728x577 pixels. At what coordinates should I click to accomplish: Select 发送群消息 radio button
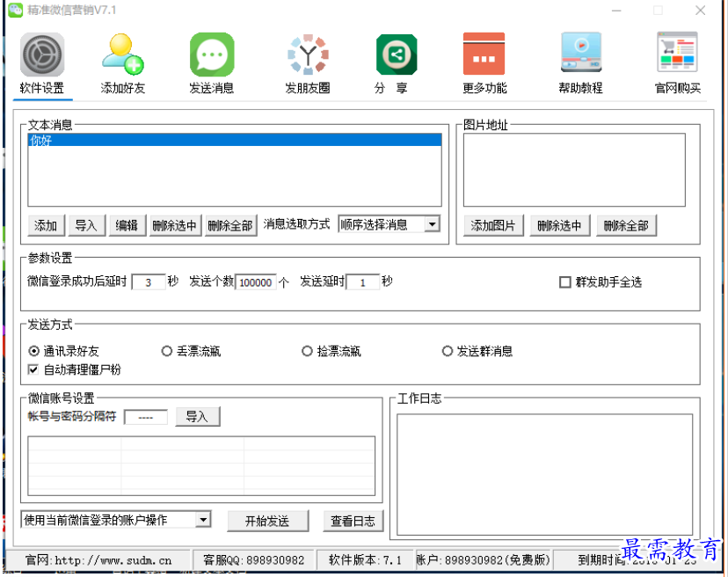coord(448,351)
